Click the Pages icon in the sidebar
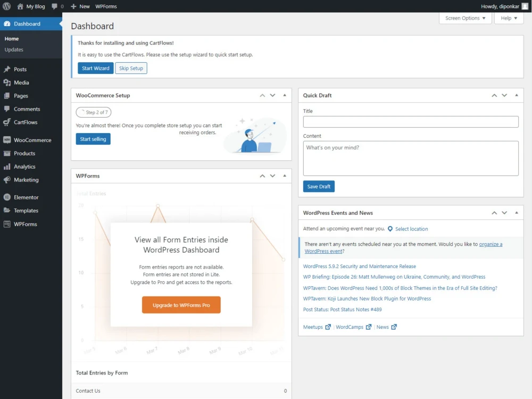 click(x=7, y=96)
